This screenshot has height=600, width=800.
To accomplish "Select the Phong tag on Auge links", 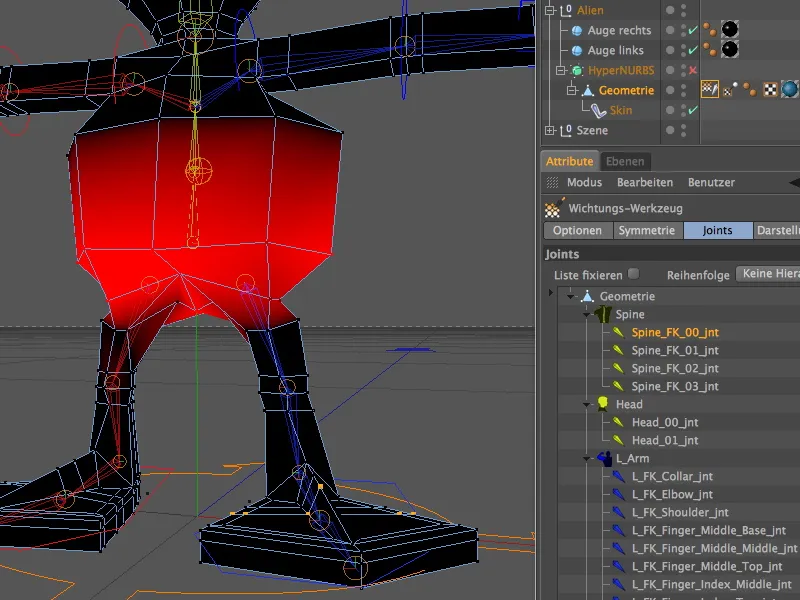I will pos(709,49).
